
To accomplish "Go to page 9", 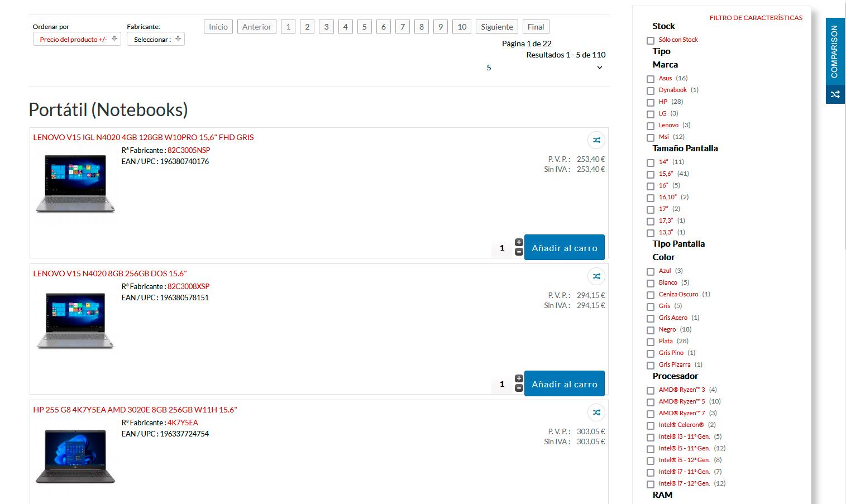I will click(441, 27).
